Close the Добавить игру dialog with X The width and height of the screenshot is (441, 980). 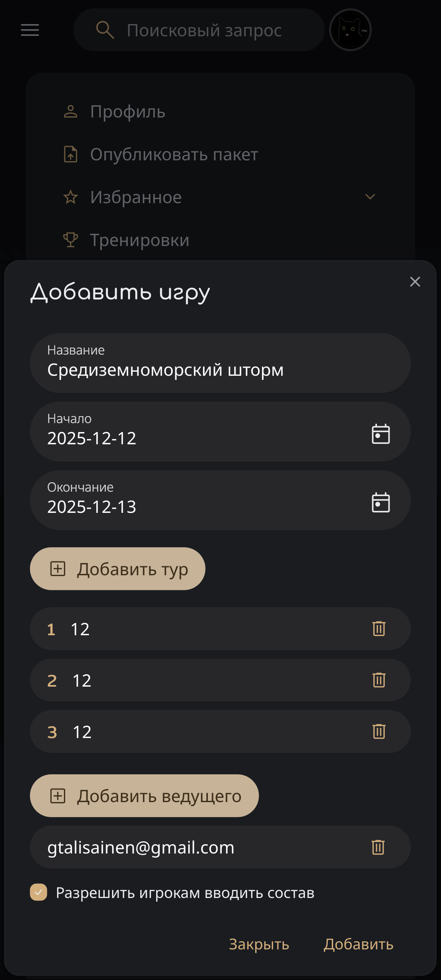(415, 282)
